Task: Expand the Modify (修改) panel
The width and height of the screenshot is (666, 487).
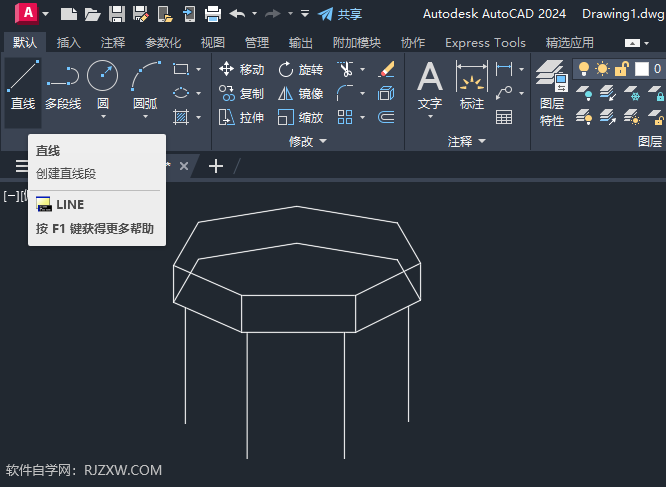Action: [308, 141]
